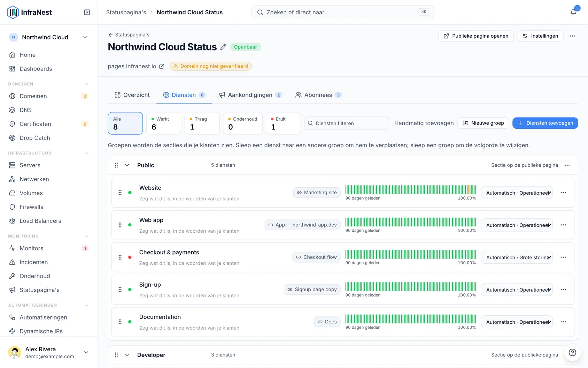Open pages.infranest.io external link icon
This screenshot has width=588, height=368.
click(162, 66)
